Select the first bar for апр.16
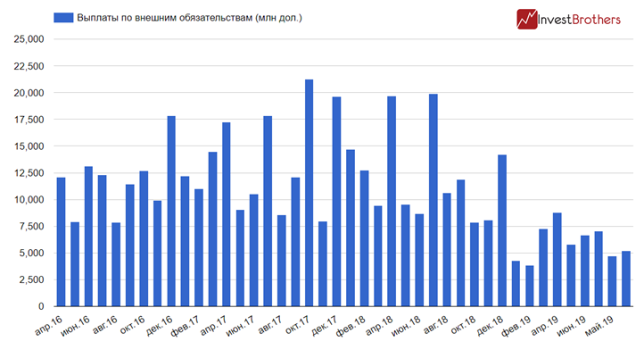This screenshot has width=644, height=358. click(x=61, y=242)
